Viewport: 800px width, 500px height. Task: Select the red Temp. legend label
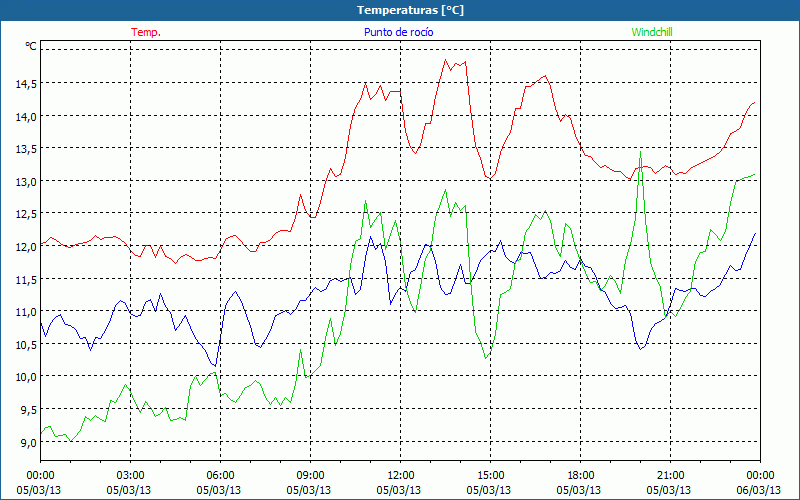pos(146,32)
